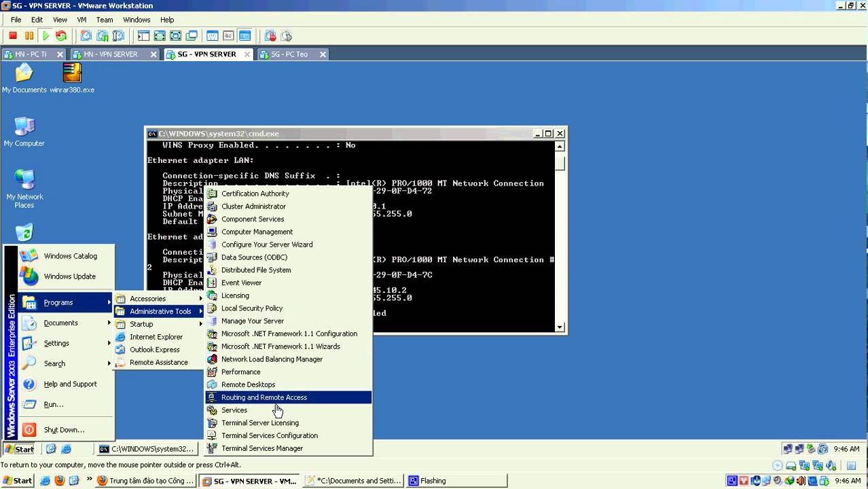Click the Local Security Policy icon

(x=212, y=308)
